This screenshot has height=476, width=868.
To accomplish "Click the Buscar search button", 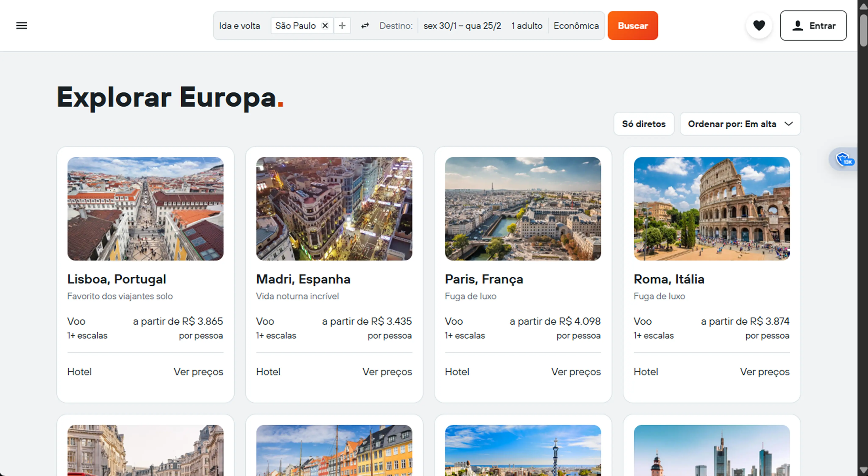I will (x=633, y=25).
